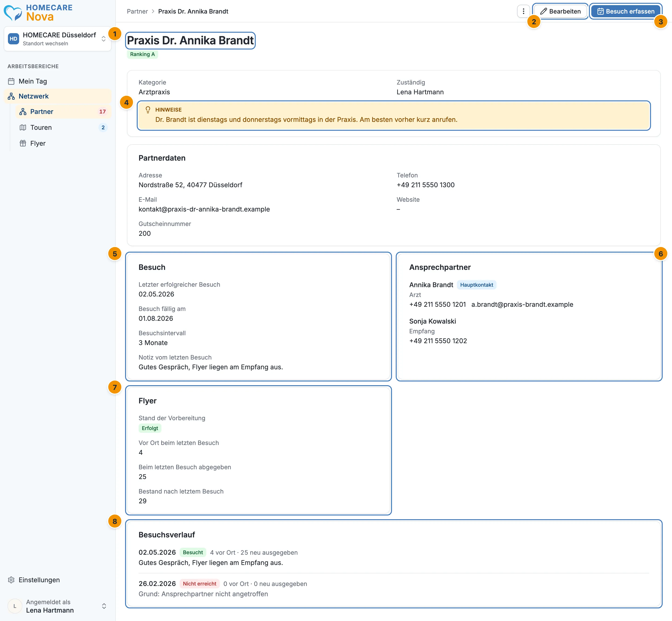
Task: Click the HD location avatar badge
Action: tap(14, 39)
